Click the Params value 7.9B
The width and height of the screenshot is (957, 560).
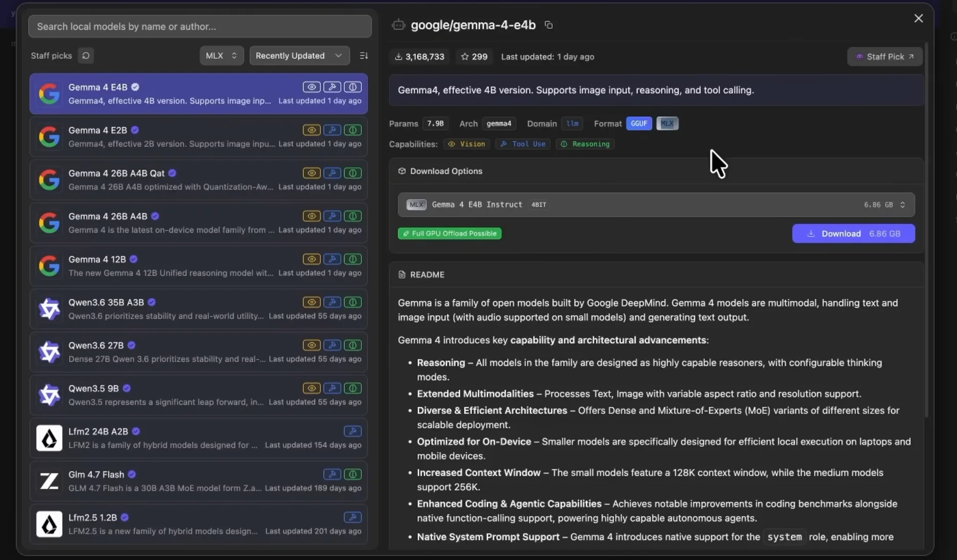pos(435,123)
